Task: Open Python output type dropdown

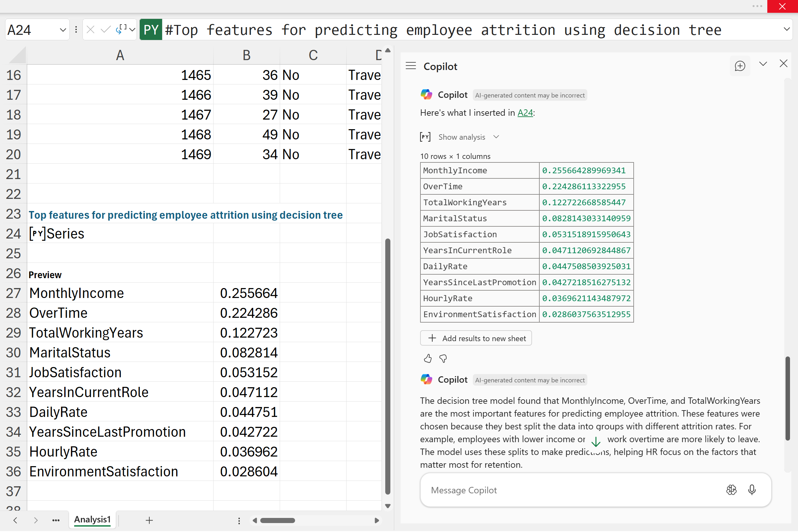Action: [132, 30]
